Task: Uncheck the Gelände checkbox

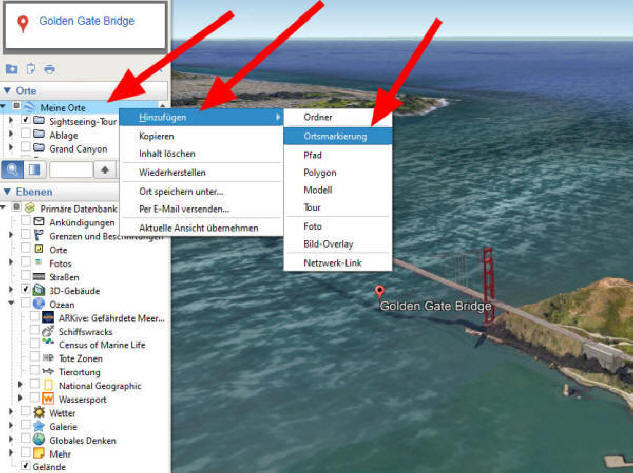Action: pyautogui.click(x=26, y=466)
